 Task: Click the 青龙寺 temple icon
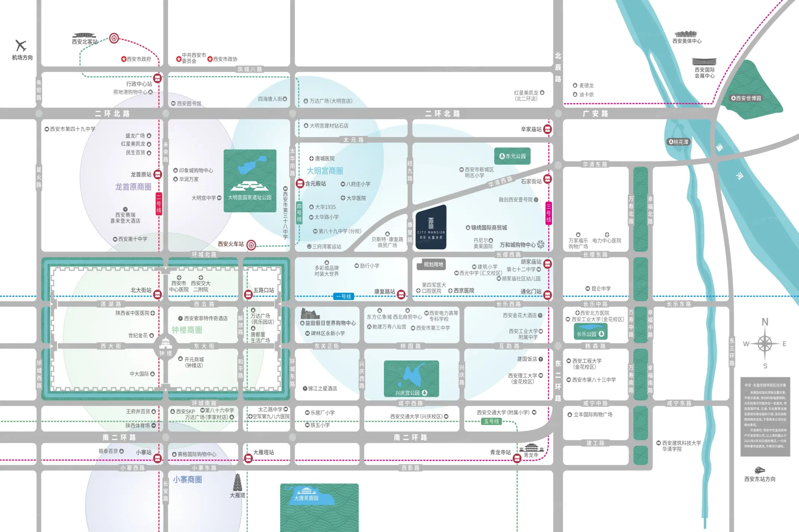click(x=531, y=447)
